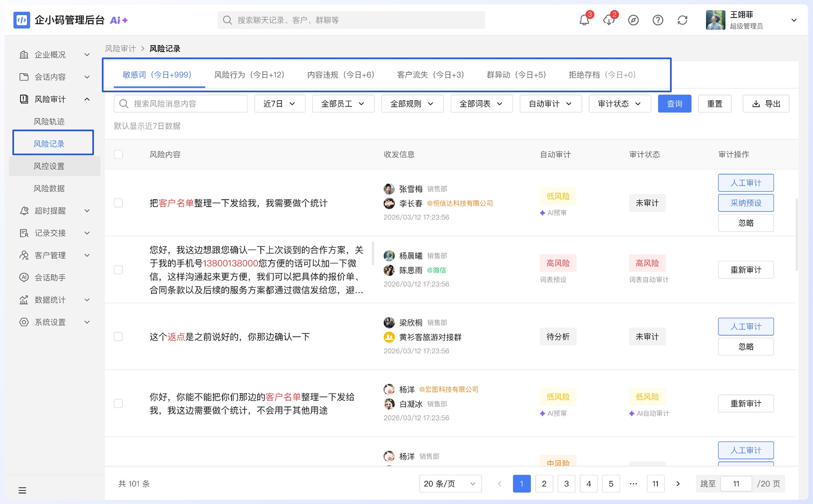Image resolution: width=813 pixels, height=504 pixels.
Task: Click the blue 查询 button
Action: (x=674, y=104)
